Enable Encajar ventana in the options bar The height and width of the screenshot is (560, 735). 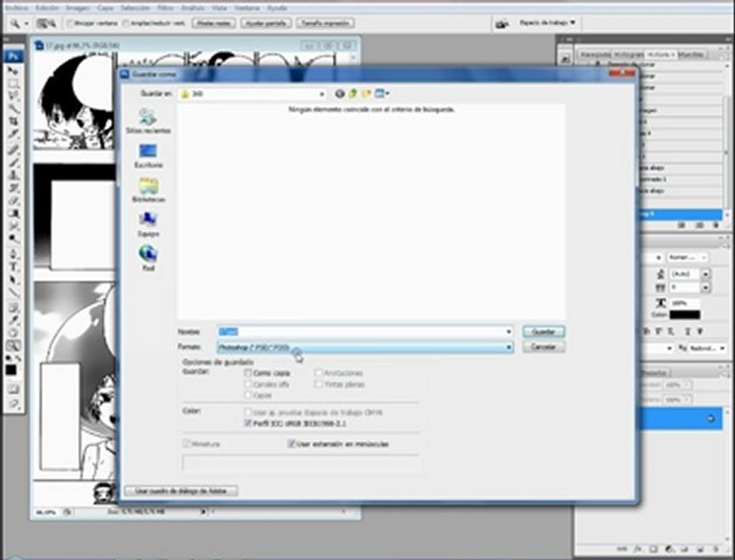[x=70, y=23]
